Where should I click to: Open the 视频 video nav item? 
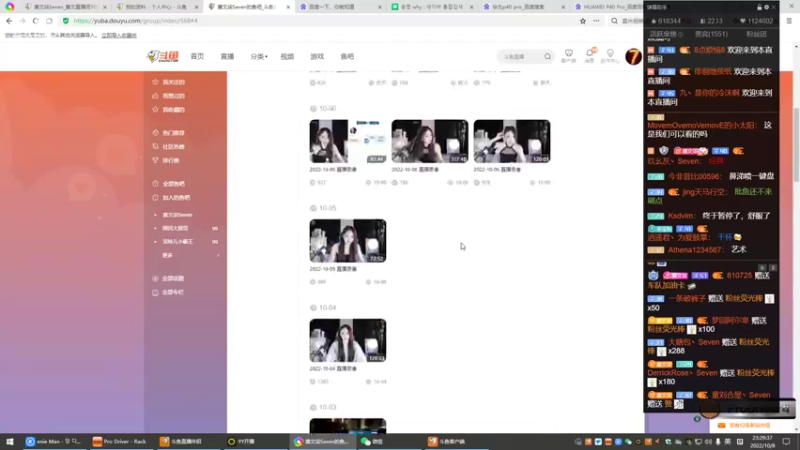pos(287,56)
